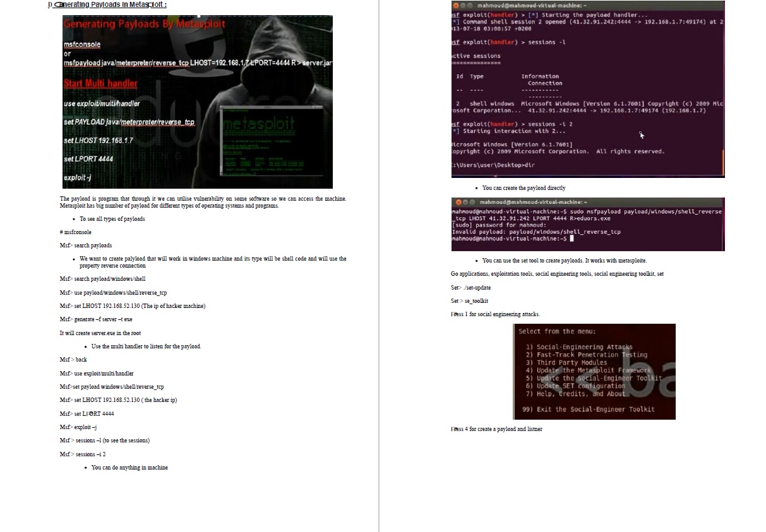This screenshot has height=532, width=766.
Task: Click the line 'Set> ./set-update'
Action: (470, 288)
